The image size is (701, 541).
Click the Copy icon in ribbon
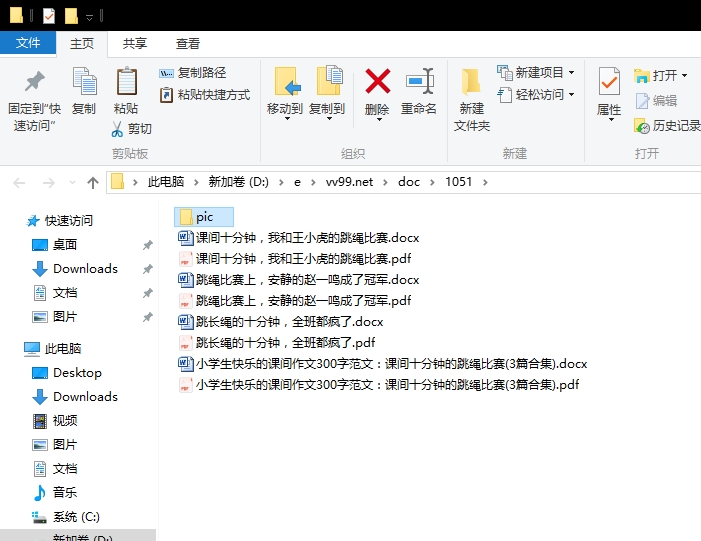pyautogui.click(x=84, y=82)
